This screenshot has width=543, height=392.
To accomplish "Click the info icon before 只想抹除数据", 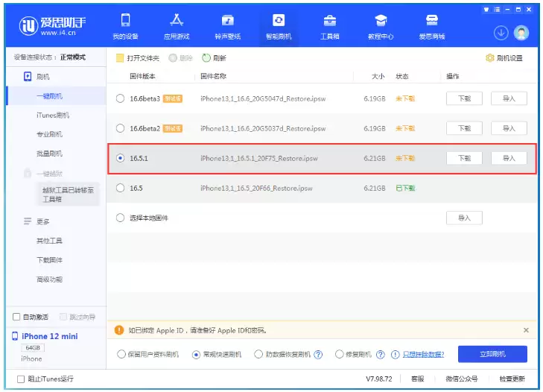I will click(395, 355).
